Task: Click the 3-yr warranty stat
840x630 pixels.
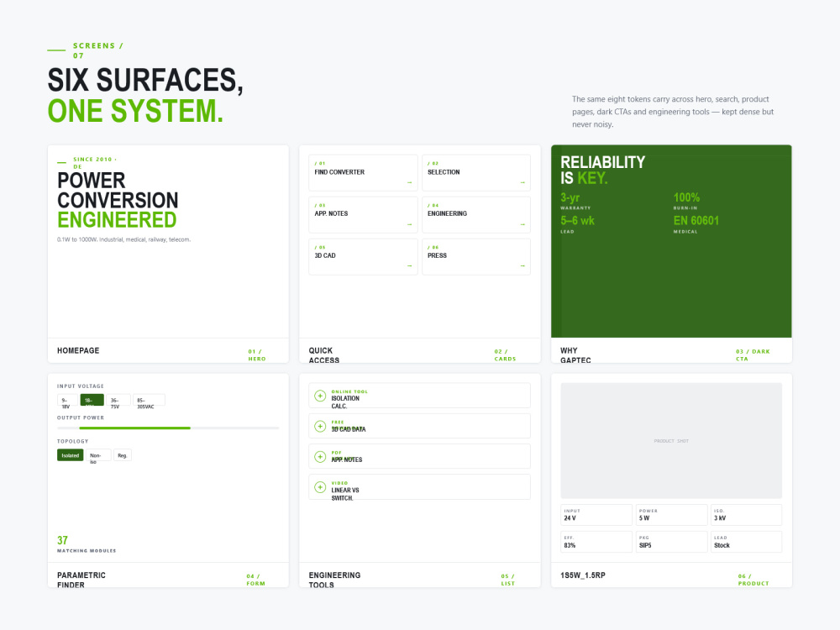Action: 576,201
